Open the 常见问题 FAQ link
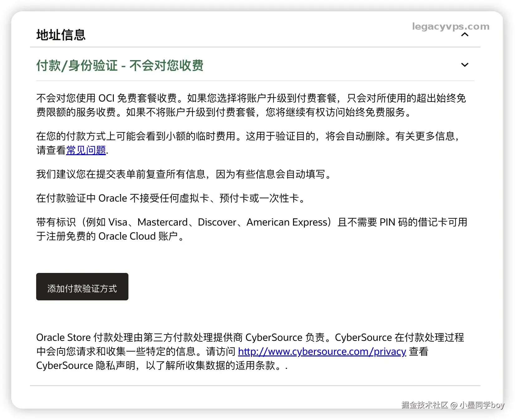The width and height of the screenshot is (515, 420). pyautogui.click(x=86, y=150)
